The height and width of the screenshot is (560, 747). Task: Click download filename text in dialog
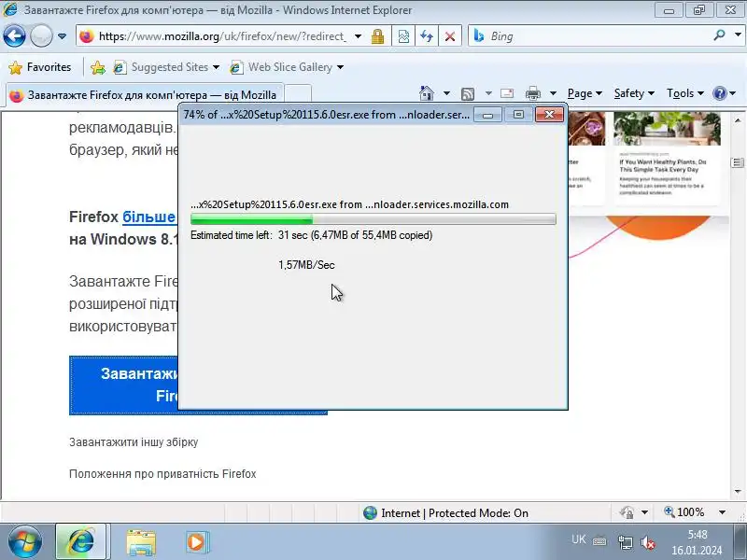tap(349, 204)
